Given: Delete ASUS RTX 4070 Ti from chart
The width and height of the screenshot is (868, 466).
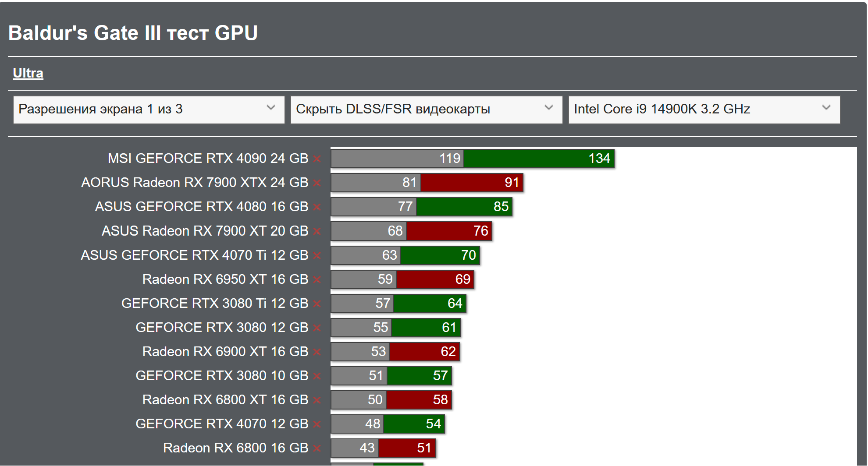Looking at the screenshot, I should pyautogui.click(x=317, y=255).
